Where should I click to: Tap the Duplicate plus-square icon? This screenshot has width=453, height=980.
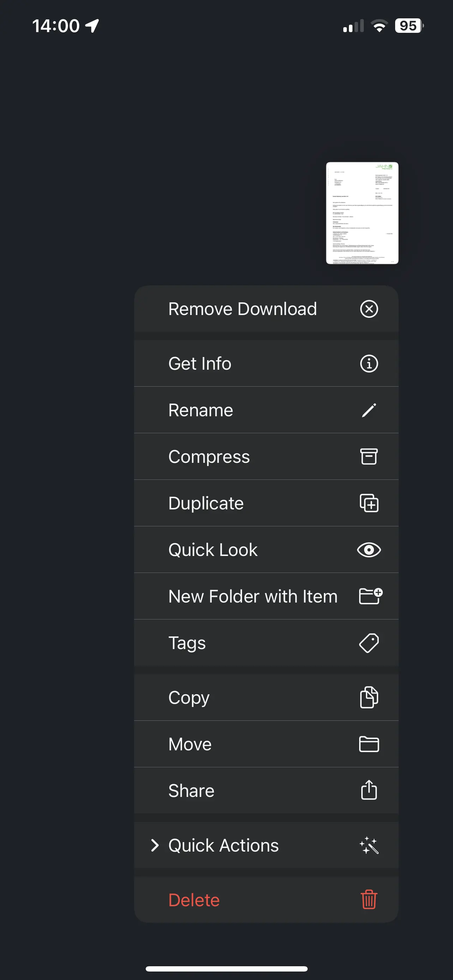369,503
